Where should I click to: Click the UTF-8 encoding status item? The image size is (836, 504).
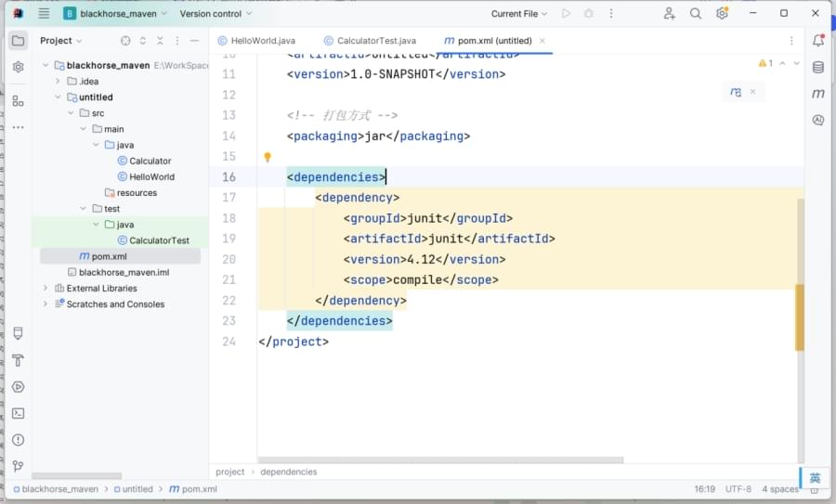pyautogui.click(x=738, y=489)
